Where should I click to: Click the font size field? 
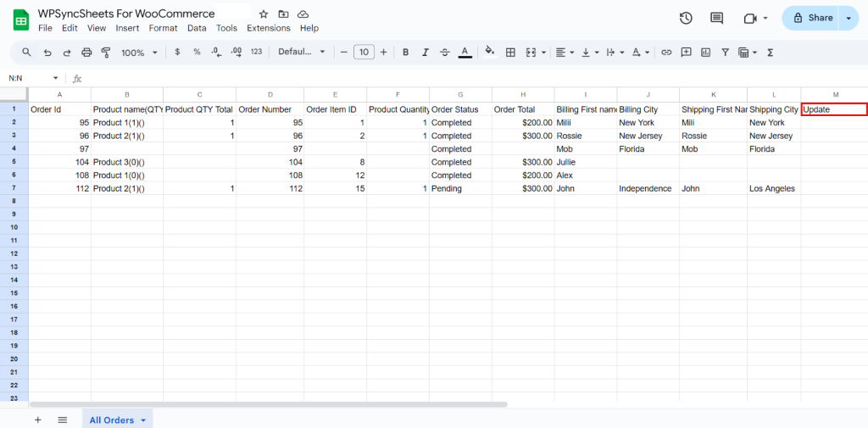tap(364, 52)
